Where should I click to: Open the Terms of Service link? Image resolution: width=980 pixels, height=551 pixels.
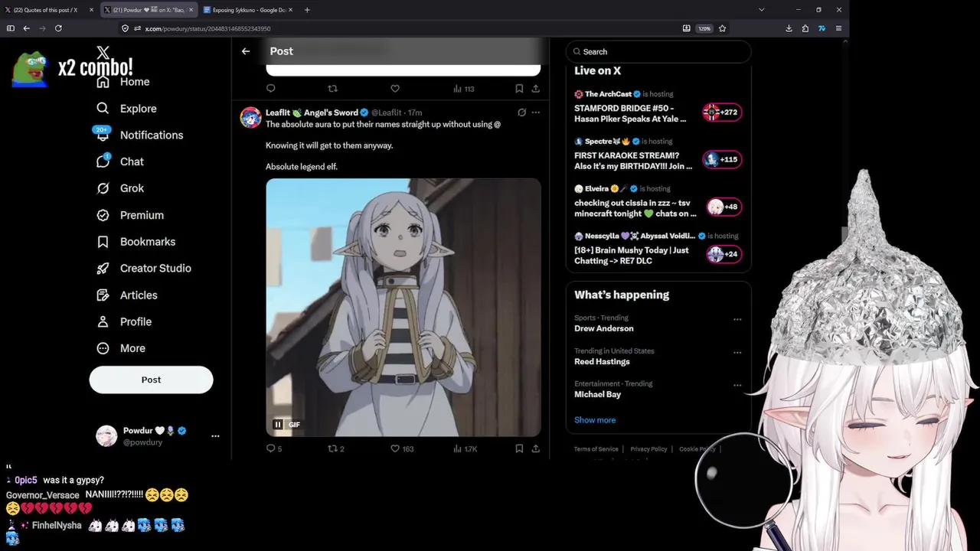click(x=596, y=449)
